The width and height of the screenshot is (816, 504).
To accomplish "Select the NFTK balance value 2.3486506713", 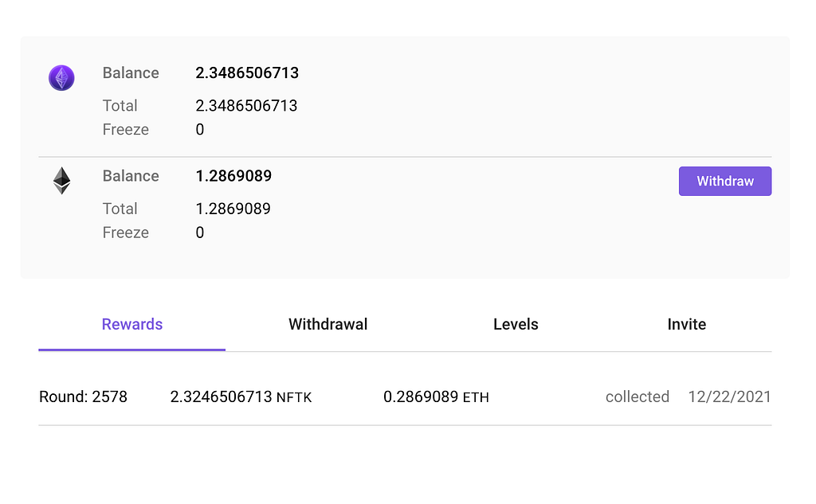I will [x=247, y=72].
